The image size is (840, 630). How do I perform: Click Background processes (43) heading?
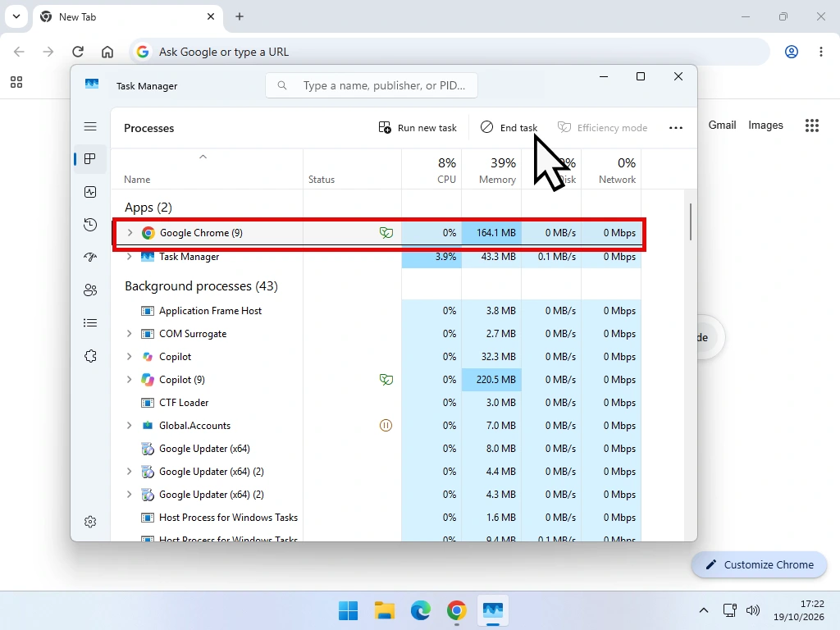(x=202, y=286)
